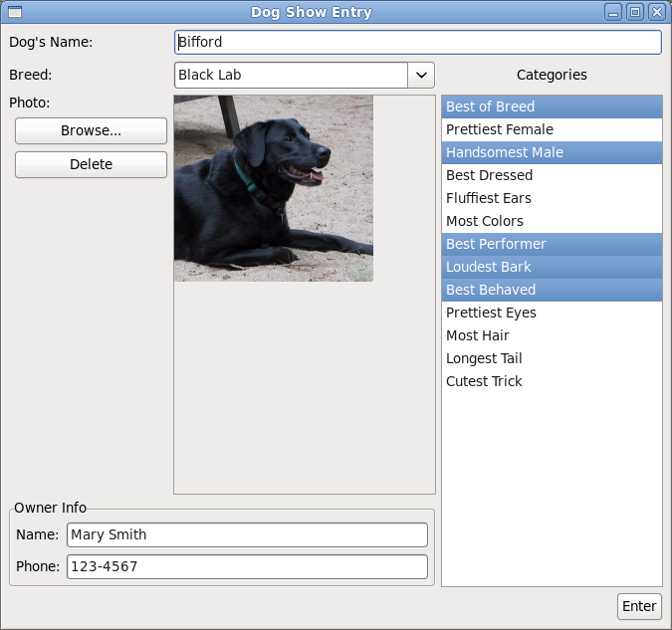Viewport: 672px width, 630px height.
Task: Select the Loudest Bark category
Action: 552,267
